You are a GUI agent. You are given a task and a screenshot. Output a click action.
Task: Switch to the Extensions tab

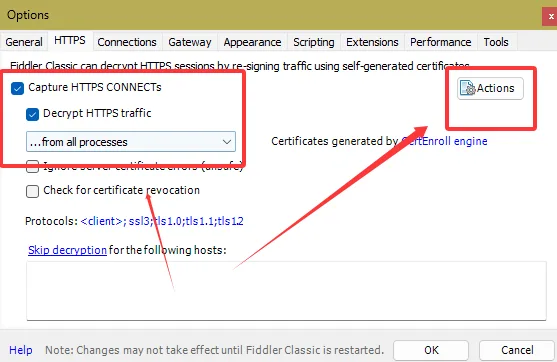[x=372, y=42]
